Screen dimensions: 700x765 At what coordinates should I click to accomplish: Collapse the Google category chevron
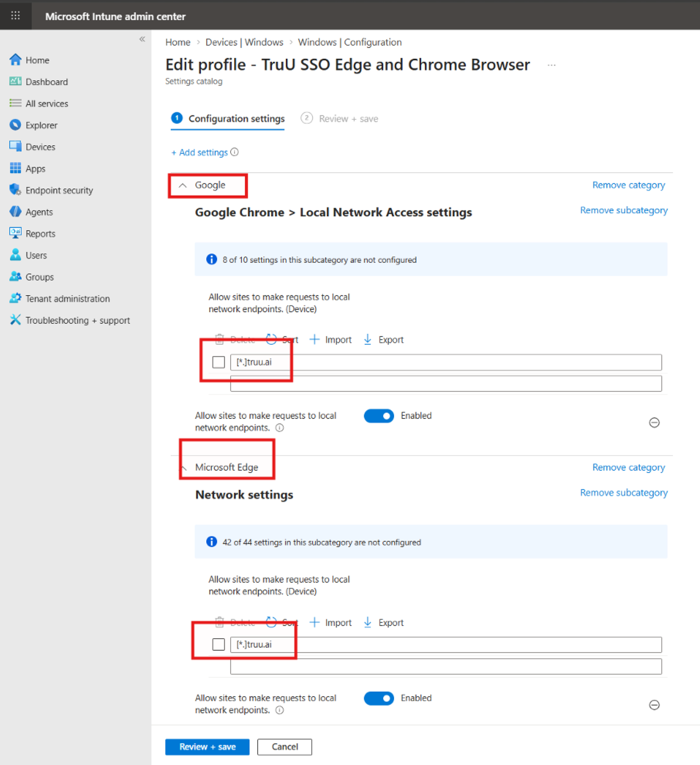click(x=183, y=185)
